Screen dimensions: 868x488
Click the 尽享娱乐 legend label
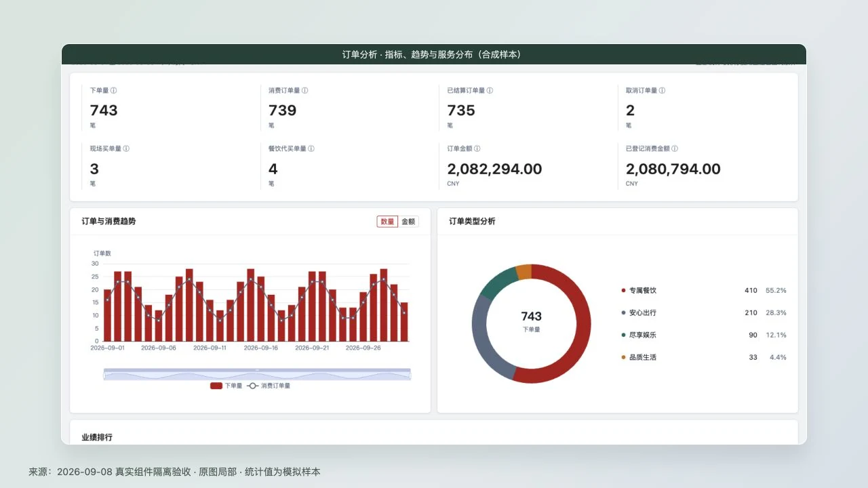(x=643, y=335)
